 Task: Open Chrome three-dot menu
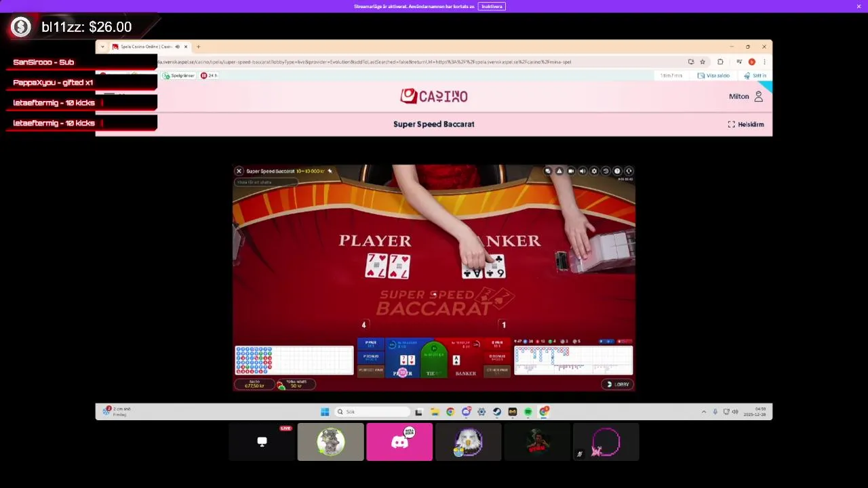[764, 62]
